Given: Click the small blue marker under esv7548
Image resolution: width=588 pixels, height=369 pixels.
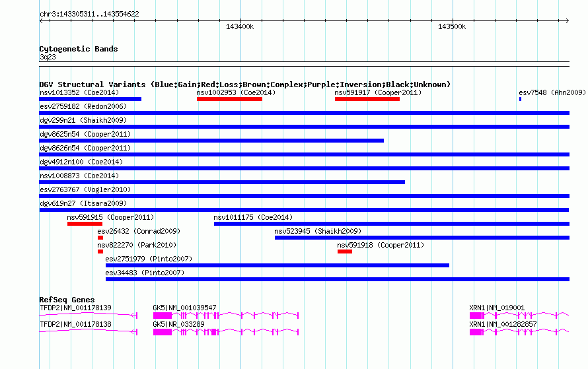Looking at the screenshot, I should point(520,99).
